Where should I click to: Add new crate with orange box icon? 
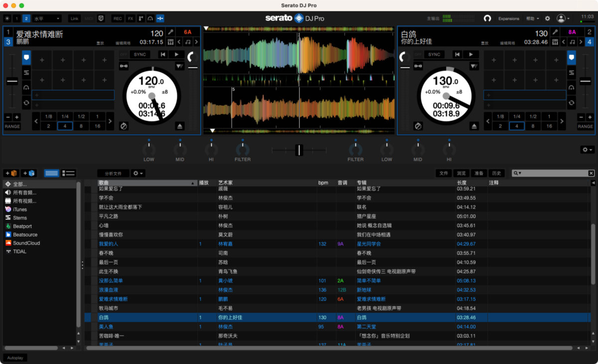[x=11, y=173]
